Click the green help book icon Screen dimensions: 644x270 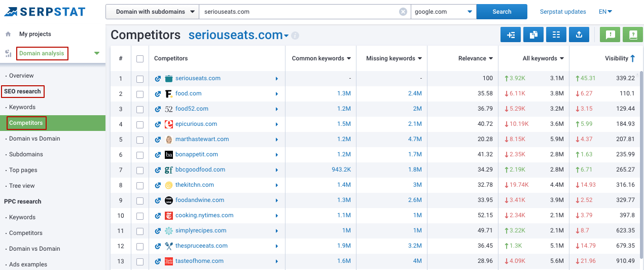[x=633, y=35]
